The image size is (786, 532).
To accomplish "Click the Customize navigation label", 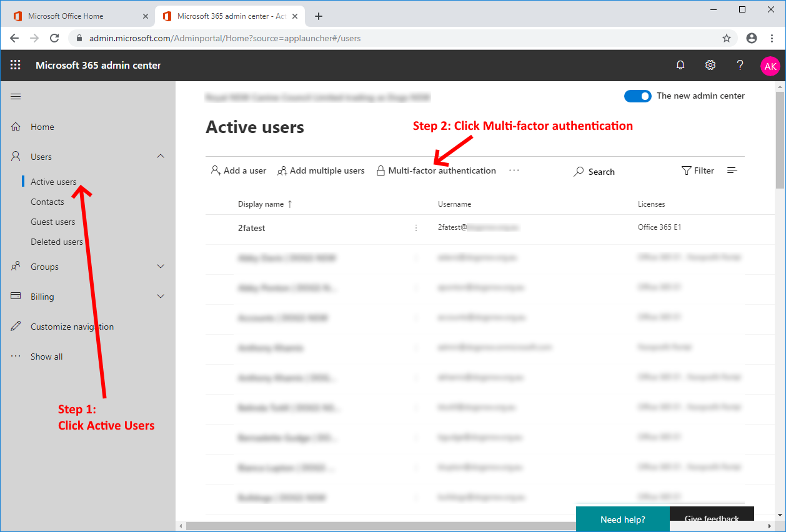I will point(72,327).
